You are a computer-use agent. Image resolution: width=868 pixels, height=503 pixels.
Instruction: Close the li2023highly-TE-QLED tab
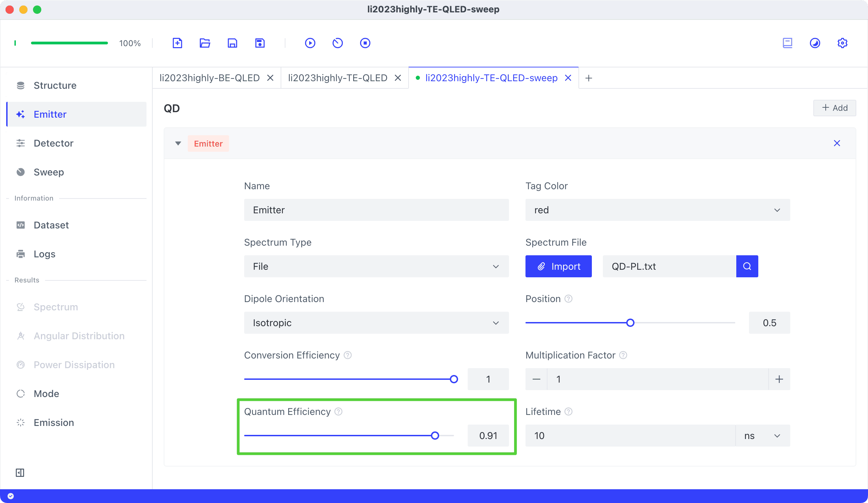[x=398, y=78]
